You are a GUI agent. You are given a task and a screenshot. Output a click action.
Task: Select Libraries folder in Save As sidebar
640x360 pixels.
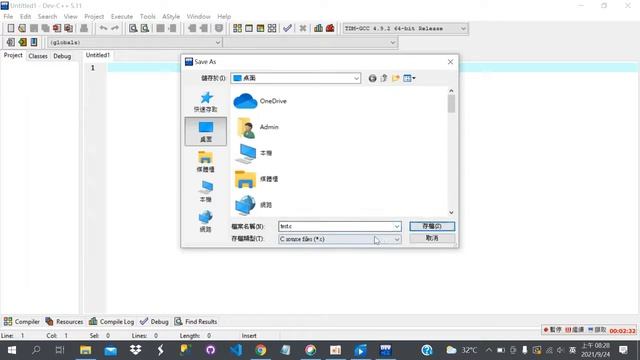click(206, 162)
